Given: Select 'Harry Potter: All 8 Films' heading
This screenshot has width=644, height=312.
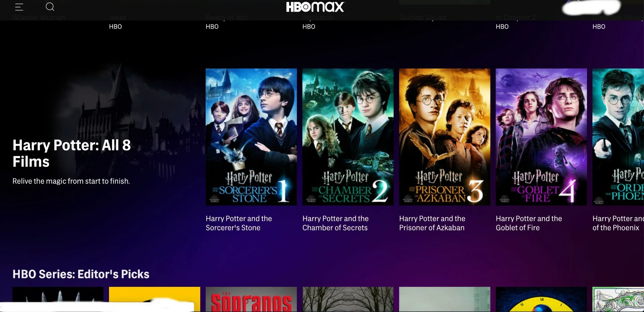Looking at the screenshot, I should click(x=72, y=153).
